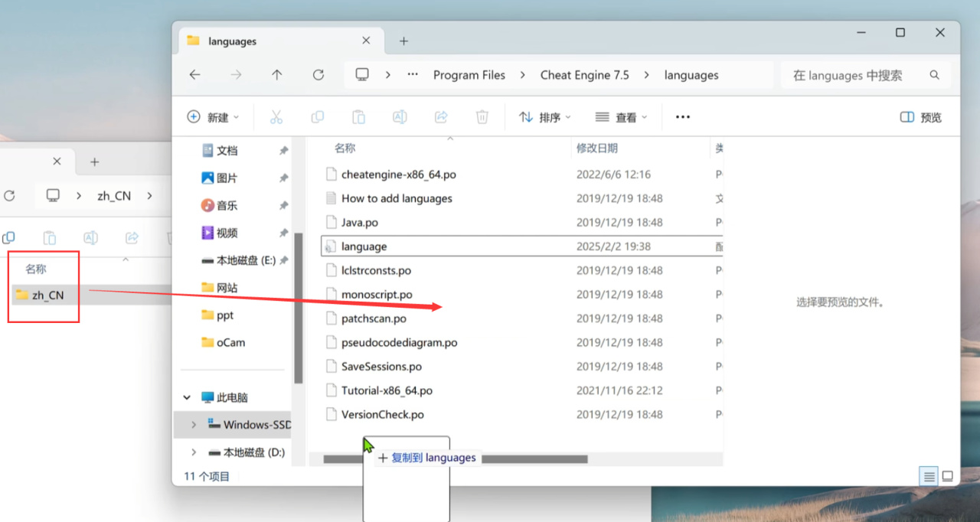The width and height of the screenshot is (980, 522).
Task: Click chevron after zh_CN in left window path
Action: pyautogui.click(x=149, y=196)
